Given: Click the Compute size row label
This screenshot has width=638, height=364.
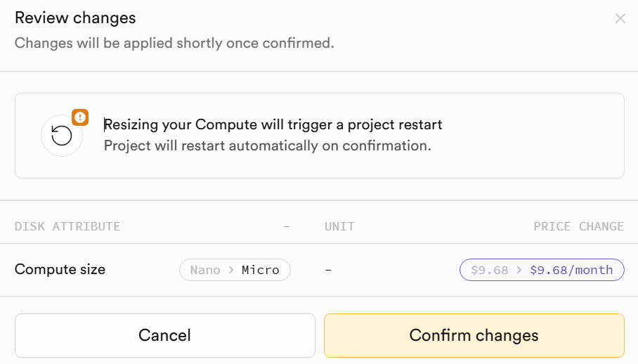Looking at the screenshot, I should pyautogui.click(x=60, y=269).
